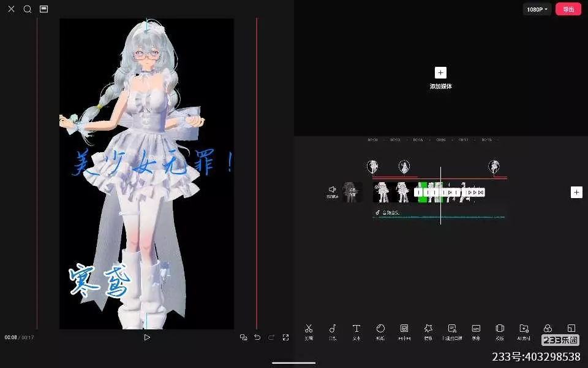Open the cover settings thumbnail

click(x=353, y=192)
